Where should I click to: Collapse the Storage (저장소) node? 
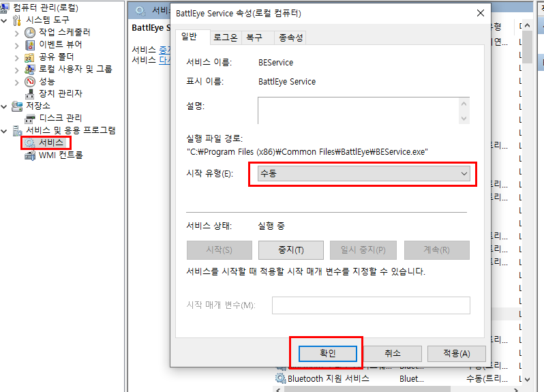point(4,106)
